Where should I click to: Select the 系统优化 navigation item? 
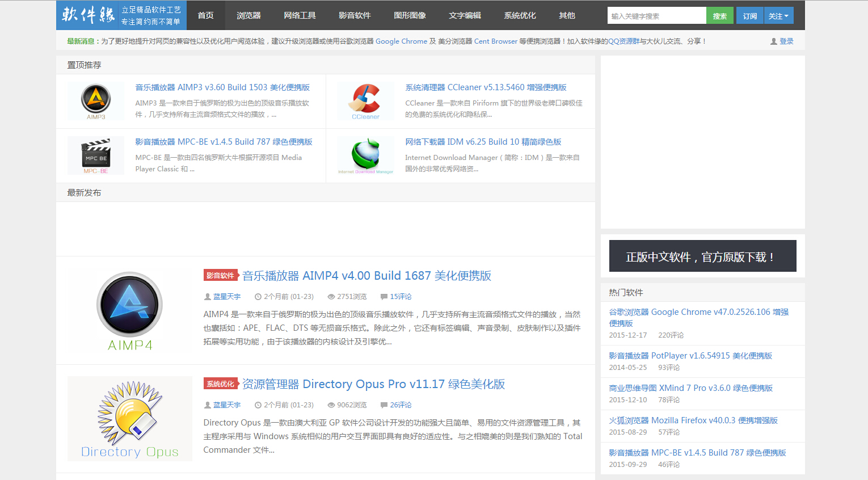[x=520, y=15]
